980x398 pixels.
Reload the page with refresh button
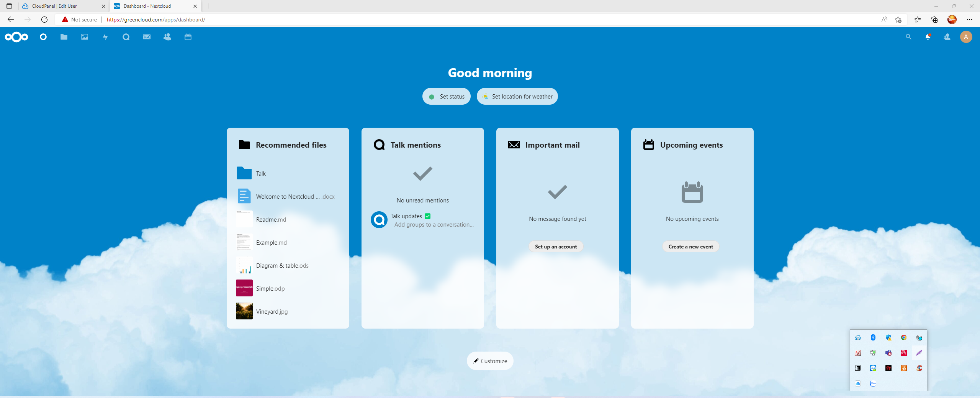tap(44, 20)
